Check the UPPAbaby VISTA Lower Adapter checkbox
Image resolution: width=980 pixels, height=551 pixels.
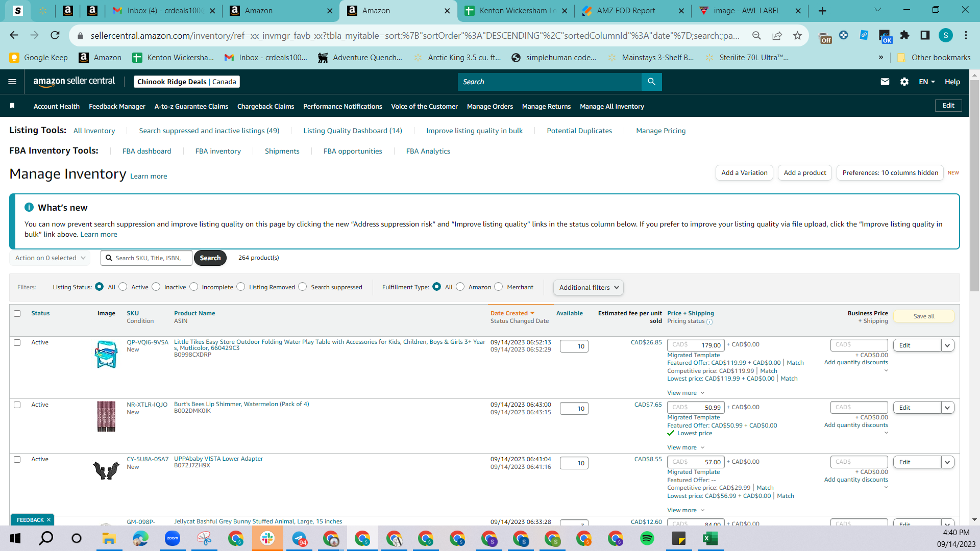point(17,459)
